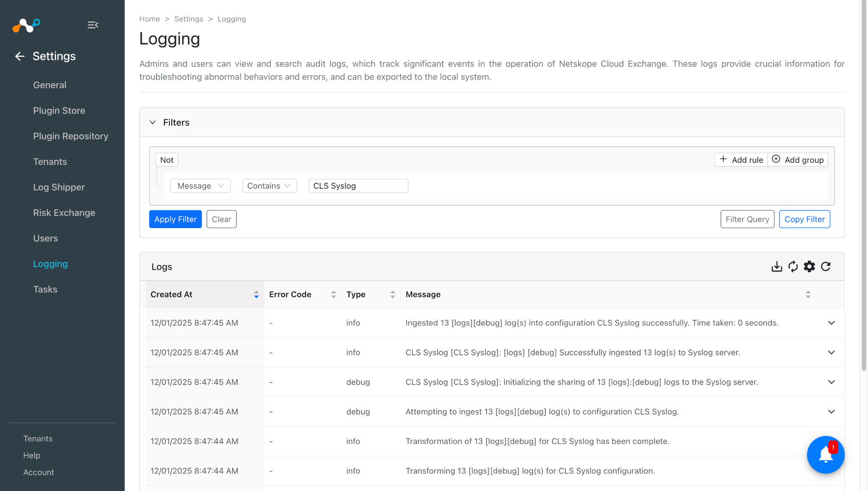
Task: Collapse the sidebar menu icon
Action: click(93, 25)
